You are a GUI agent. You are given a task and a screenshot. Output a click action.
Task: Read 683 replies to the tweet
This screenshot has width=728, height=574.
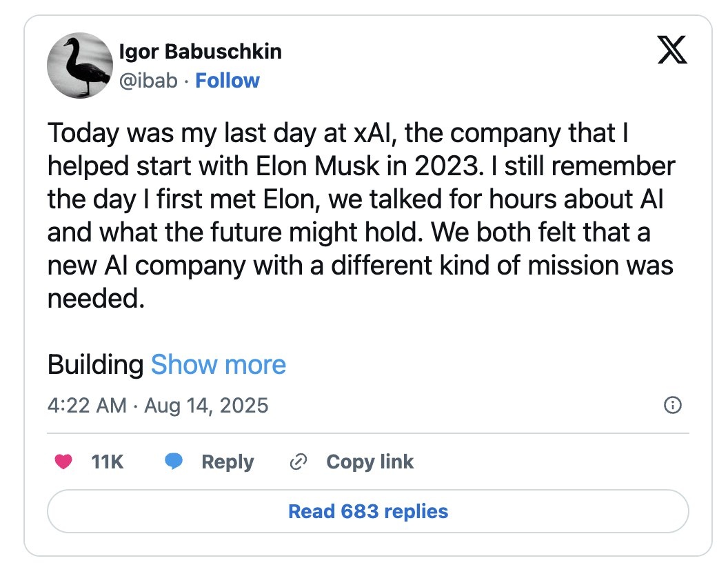(x=367, y=511)
